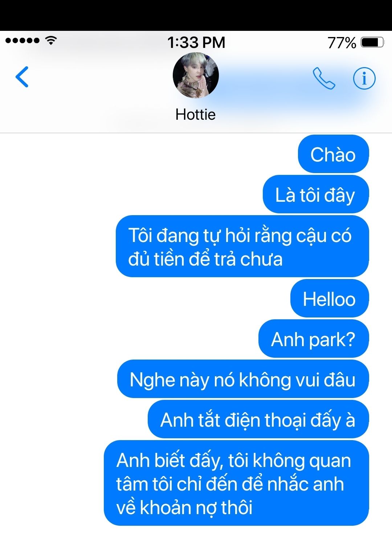Select the message about khoản nợ
Viewport: 392px width, 533px height.
point(236,483)
